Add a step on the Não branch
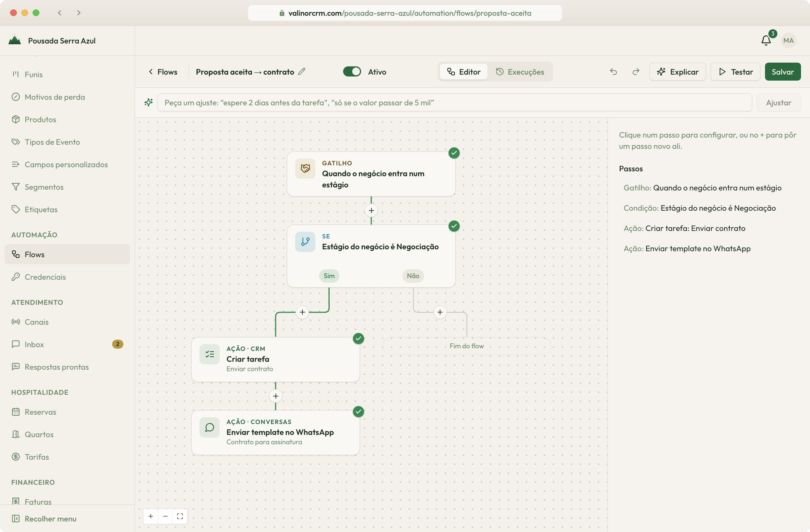Screen dimensions: 810x532 point(440,312)
